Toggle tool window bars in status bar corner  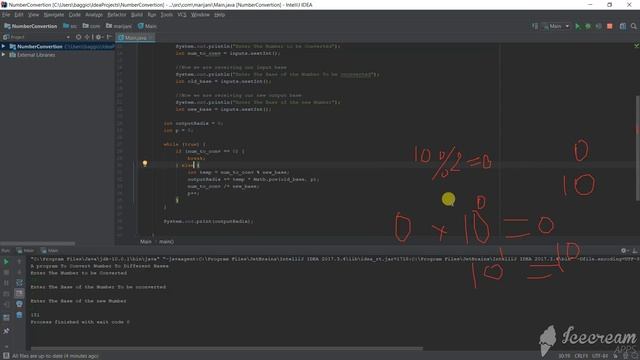click(x=6, y=356)
